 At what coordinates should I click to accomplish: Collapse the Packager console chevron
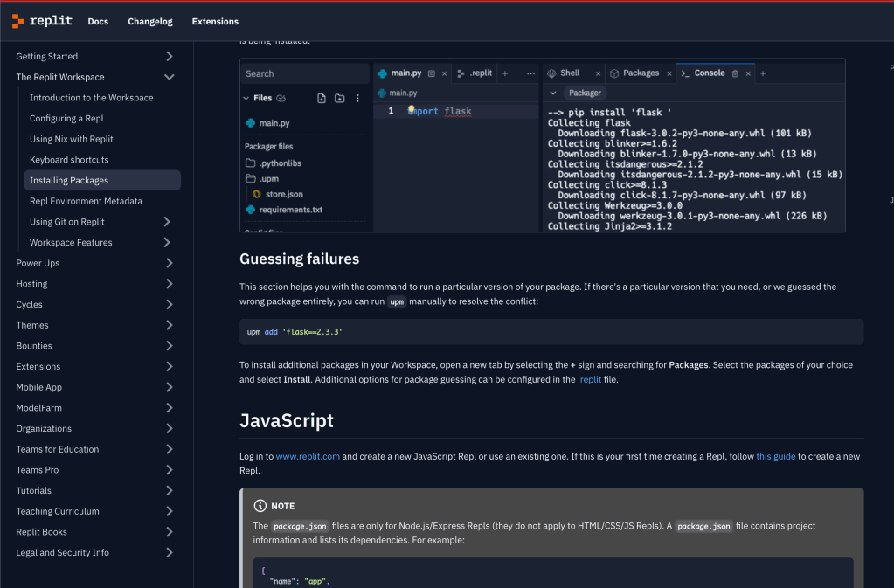point(553,93)
